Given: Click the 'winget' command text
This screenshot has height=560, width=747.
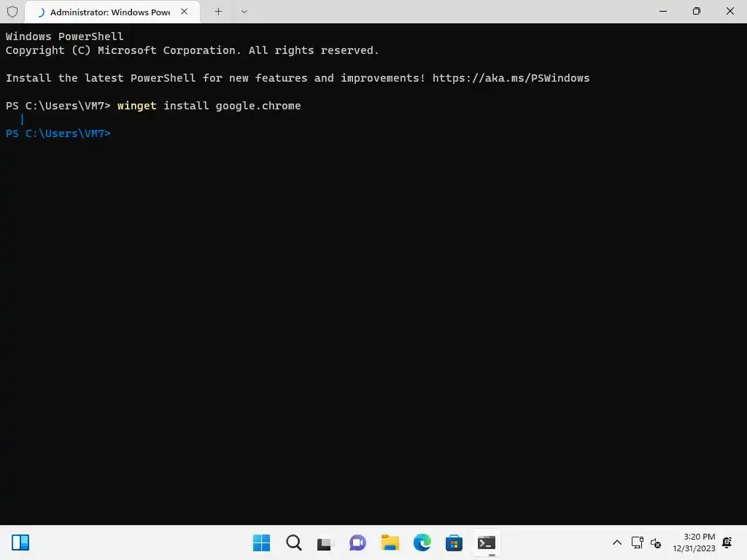Looking at the screenshot, I should [136, 106].
